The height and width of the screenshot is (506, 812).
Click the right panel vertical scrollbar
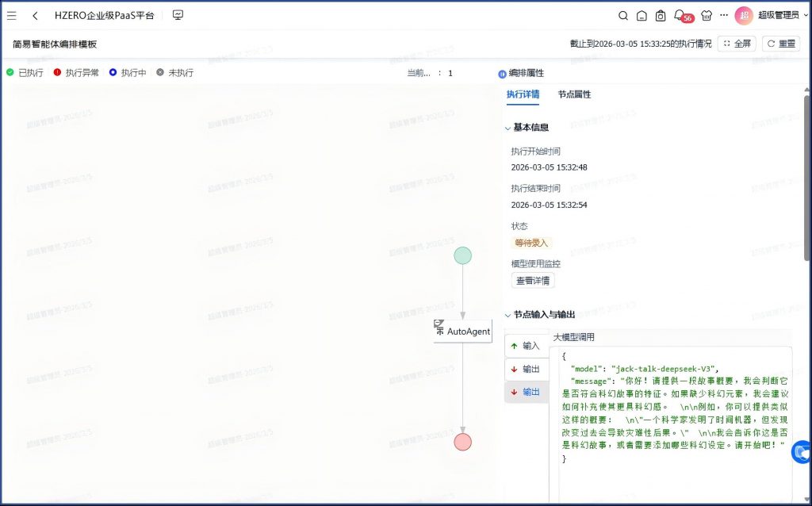[x=807, y=182]
